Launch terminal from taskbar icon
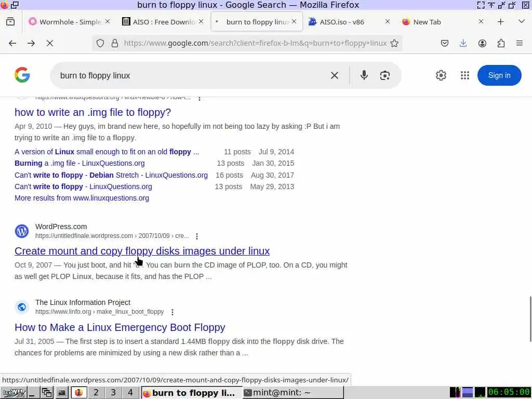The image size is (532, 399). [x=62, y=393]
